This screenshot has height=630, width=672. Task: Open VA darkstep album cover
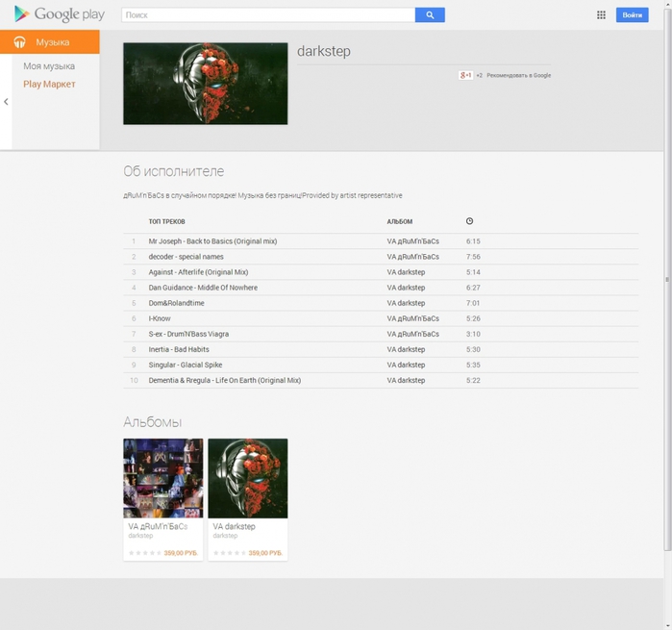pyautogui.click(x=248, y=478)
